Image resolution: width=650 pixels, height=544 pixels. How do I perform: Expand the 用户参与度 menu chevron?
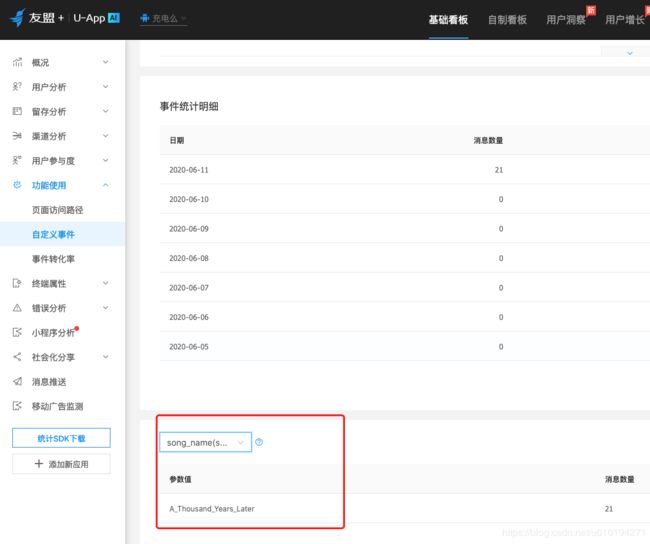[106, 160]
